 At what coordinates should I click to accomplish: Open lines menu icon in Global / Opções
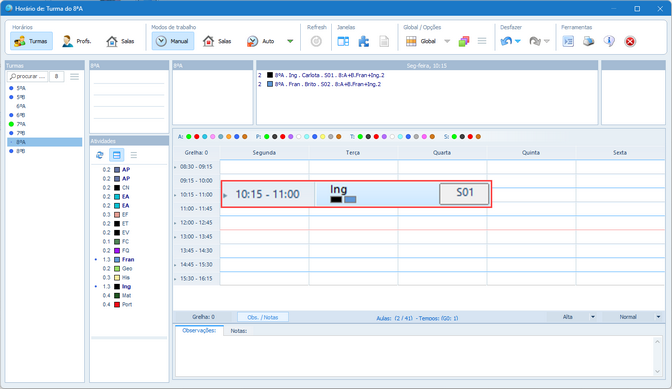482,41
